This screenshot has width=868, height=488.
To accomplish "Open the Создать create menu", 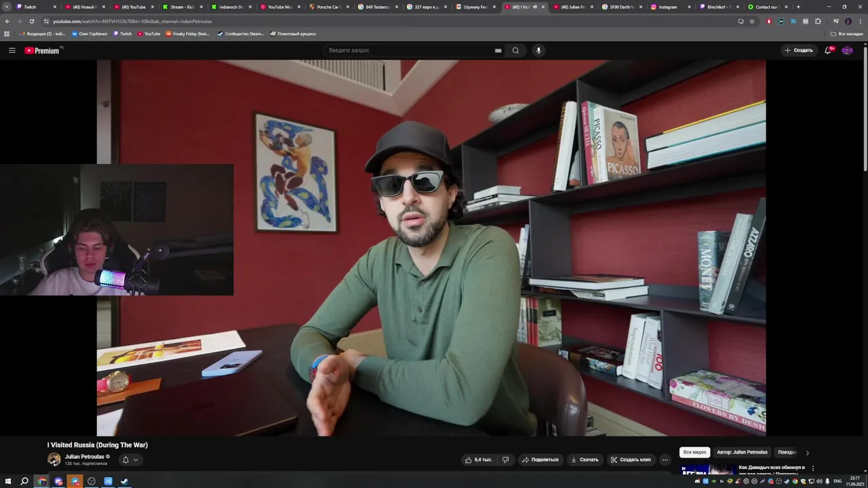I will click(x=799, y=50).
